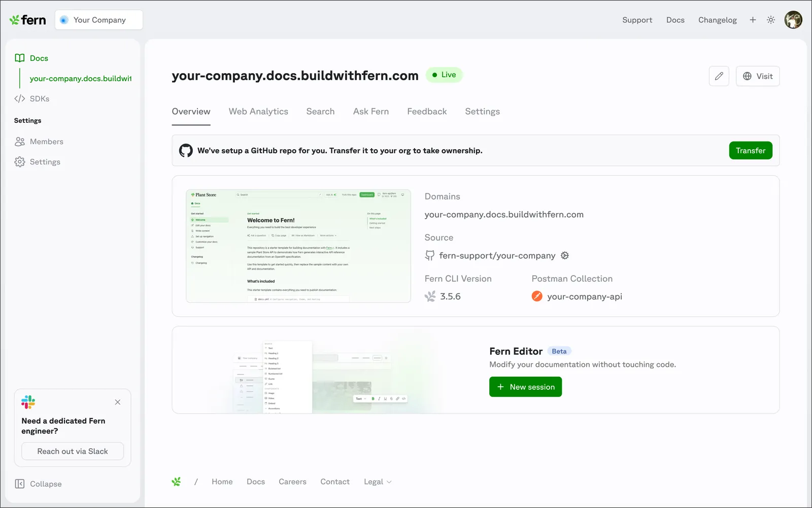Click the gear icon beside source repo

coord(565,256)
